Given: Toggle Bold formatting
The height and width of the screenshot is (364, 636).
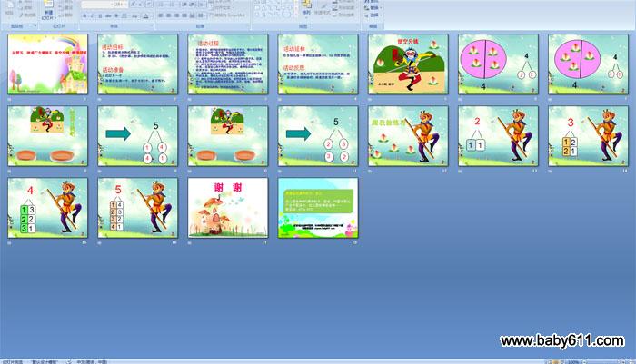Looking at the screenshot, I should 84,15.
